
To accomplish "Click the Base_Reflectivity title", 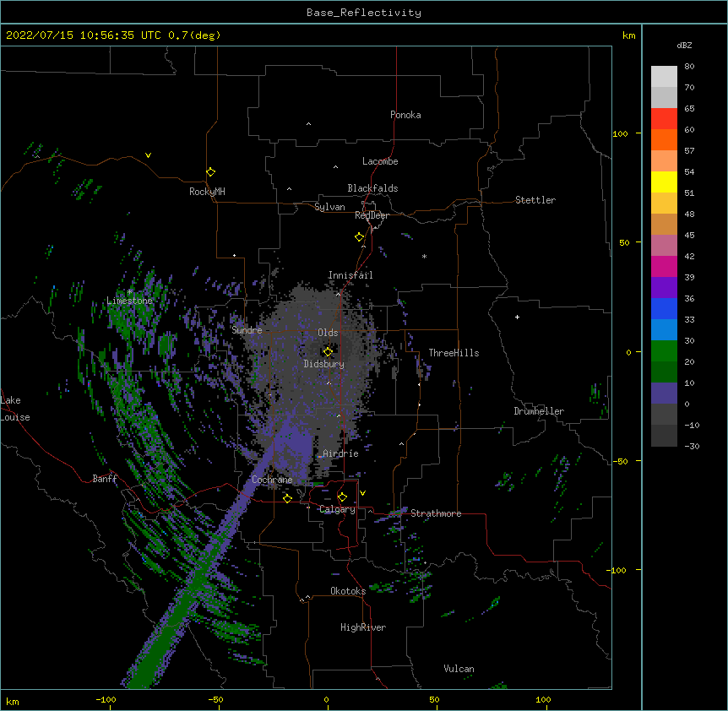I will [364, 13].
